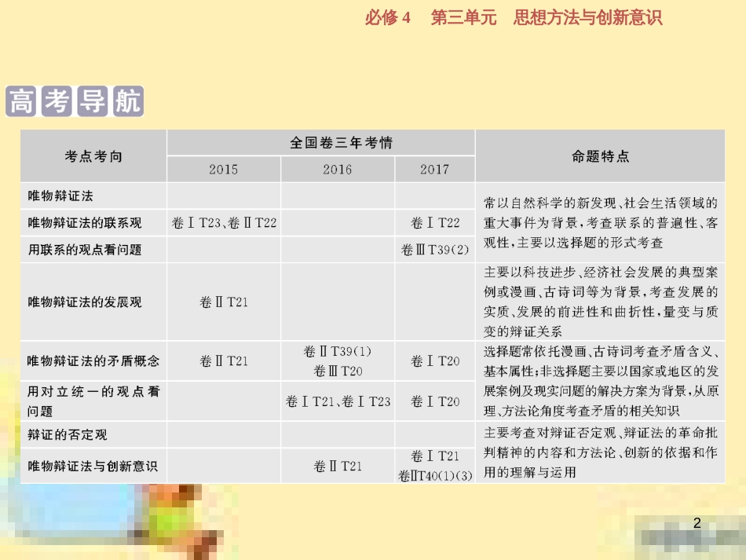This screenshot has width=746, height=560.
Task: Select the 卷ⅢT39(2) cell
Action: pos(433,248)
